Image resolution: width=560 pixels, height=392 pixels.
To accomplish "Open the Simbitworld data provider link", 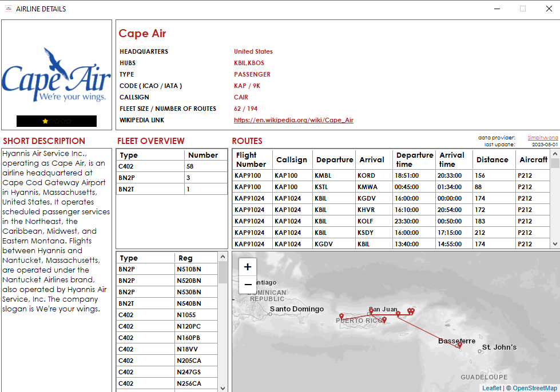I will [542, 138].
